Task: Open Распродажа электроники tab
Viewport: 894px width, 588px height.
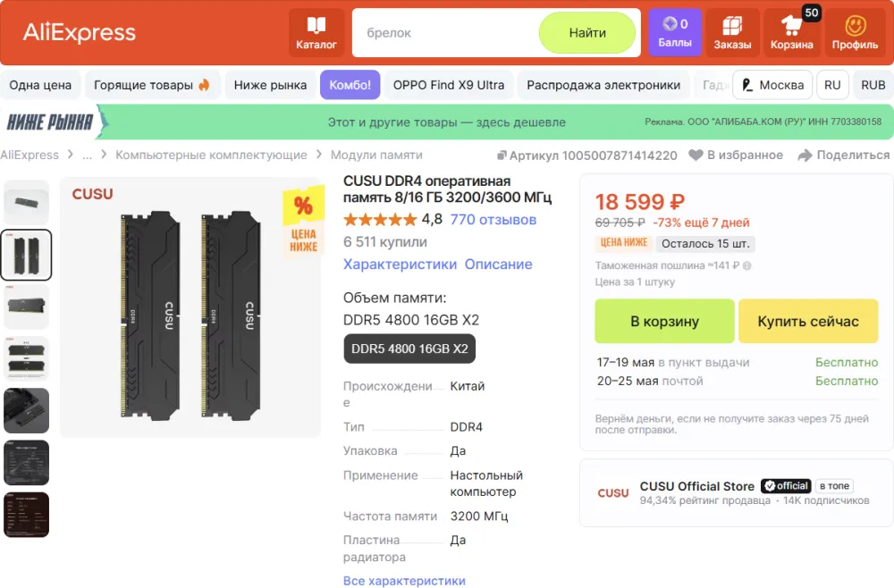Action: [603, 85]
